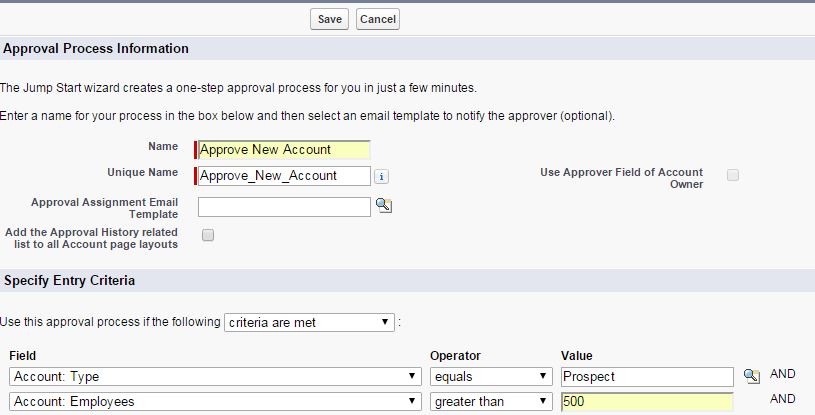Enable Use Approver Field of Account Owner checkbox
The height and width of the screenshot is (415, 815).
coord(733,175)
